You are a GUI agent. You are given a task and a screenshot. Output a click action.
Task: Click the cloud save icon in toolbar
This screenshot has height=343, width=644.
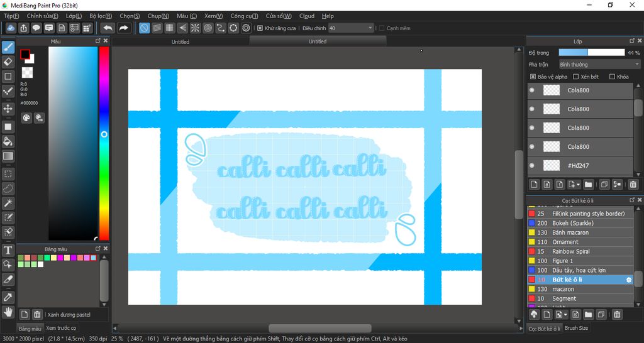(11, 28)
